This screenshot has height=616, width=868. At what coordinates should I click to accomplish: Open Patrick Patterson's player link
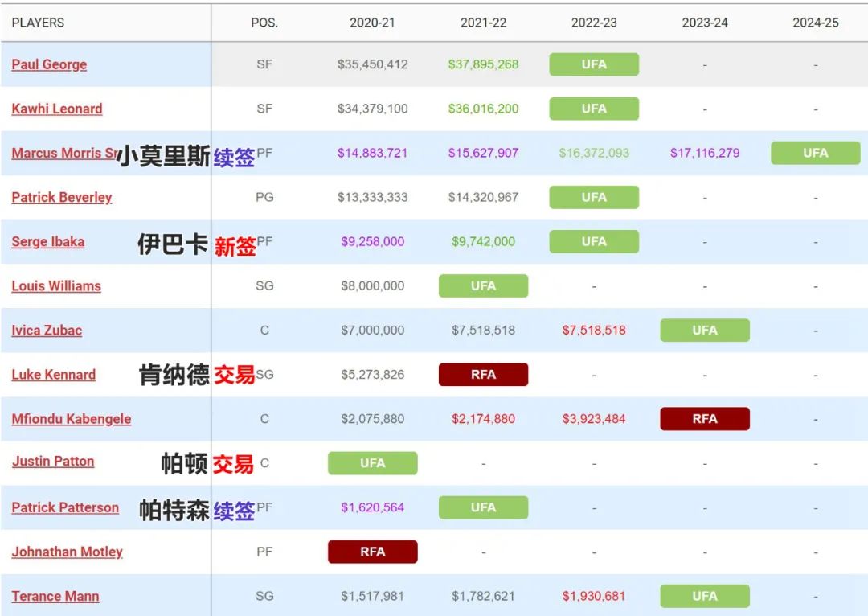pos(65,507)
